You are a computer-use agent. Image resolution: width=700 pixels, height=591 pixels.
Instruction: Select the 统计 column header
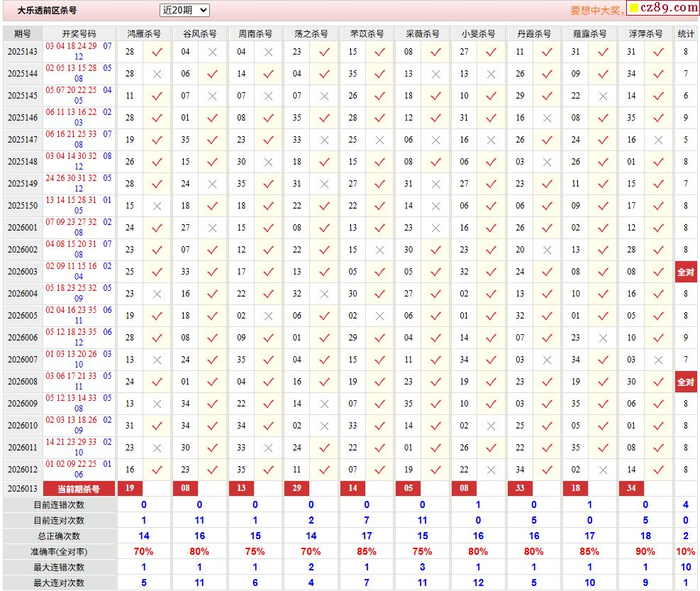tap(685, 33)
